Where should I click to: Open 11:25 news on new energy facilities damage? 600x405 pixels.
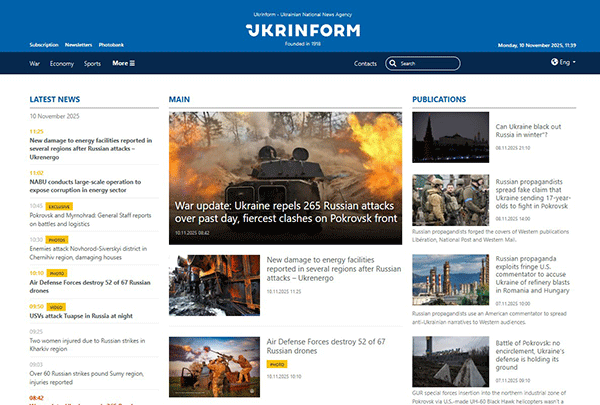pyautogui.click(x=91, y=149)
